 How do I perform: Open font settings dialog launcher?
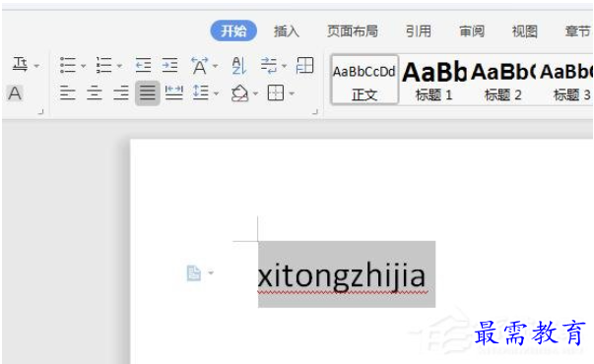[x=41, y=111]
